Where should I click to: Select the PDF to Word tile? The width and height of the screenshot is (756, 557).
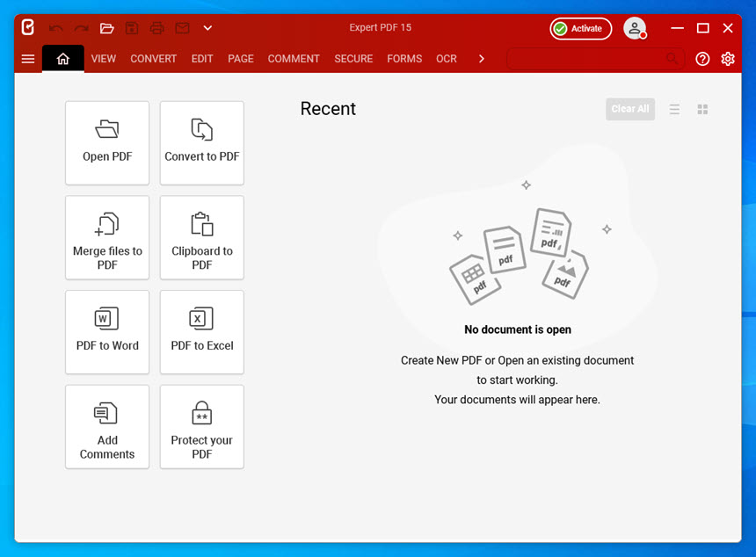click(x=107, y=332)
